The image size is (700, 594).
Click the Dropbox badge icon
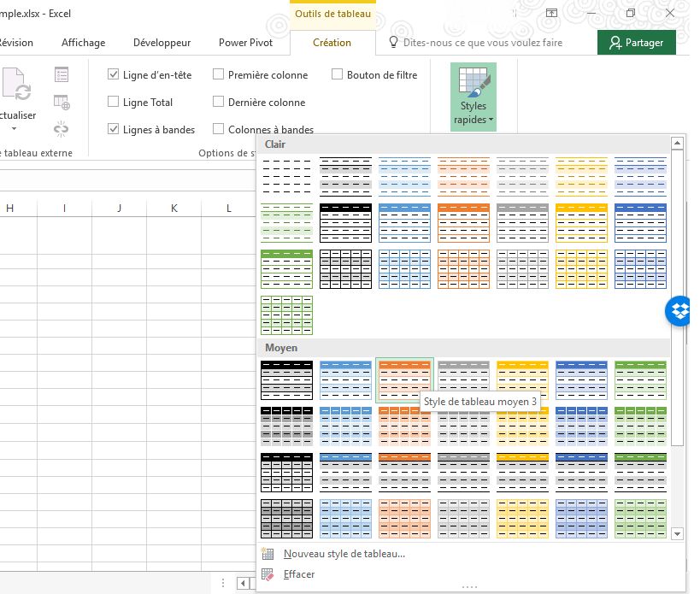tap(678, 311)
